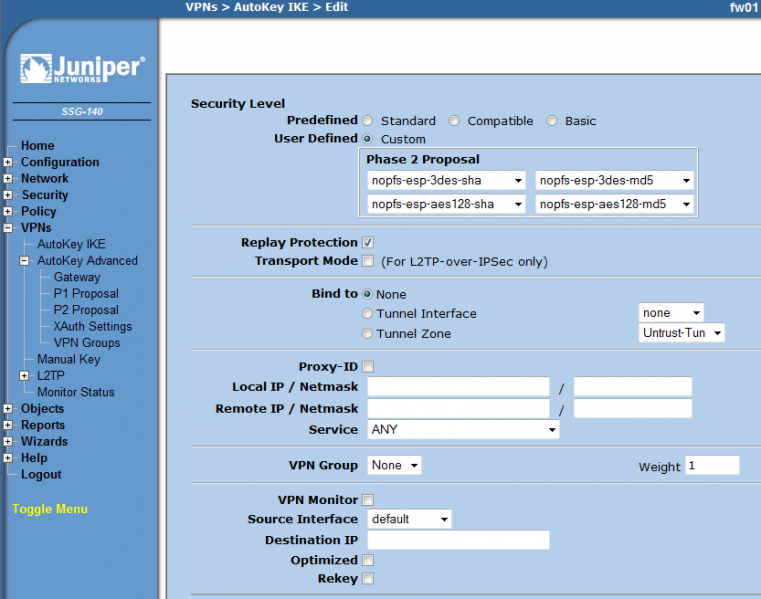Click the Juniper Networks logo
Viewport: 761px width, 599px height.
tap(83, 68)
